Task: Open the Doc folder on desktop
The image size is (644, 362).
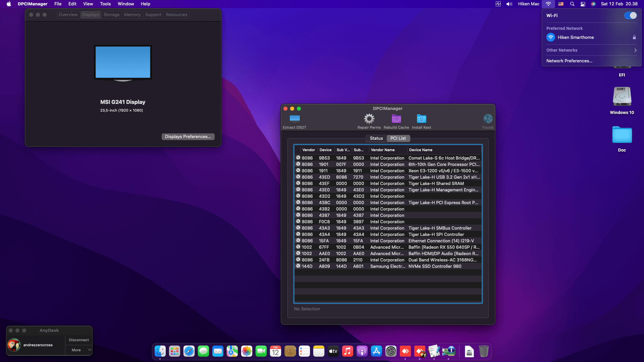Action: [622, 135]
